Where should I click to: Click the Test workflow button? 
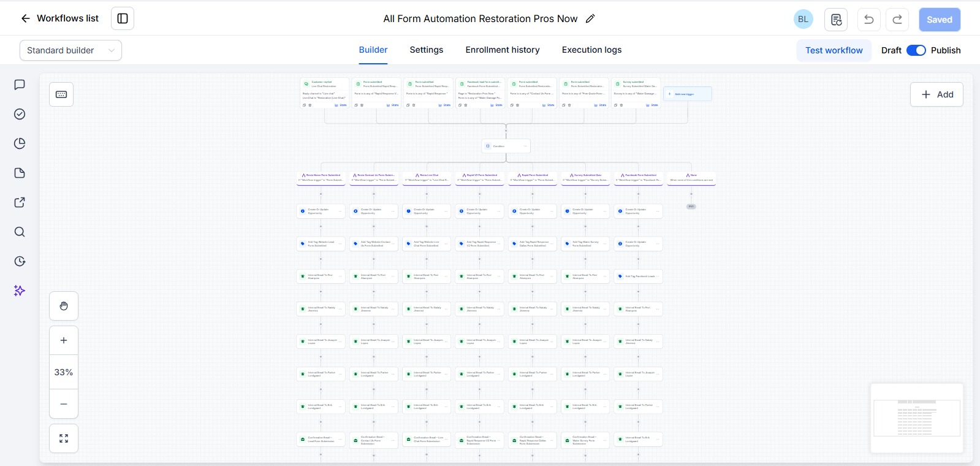point(834,50)
